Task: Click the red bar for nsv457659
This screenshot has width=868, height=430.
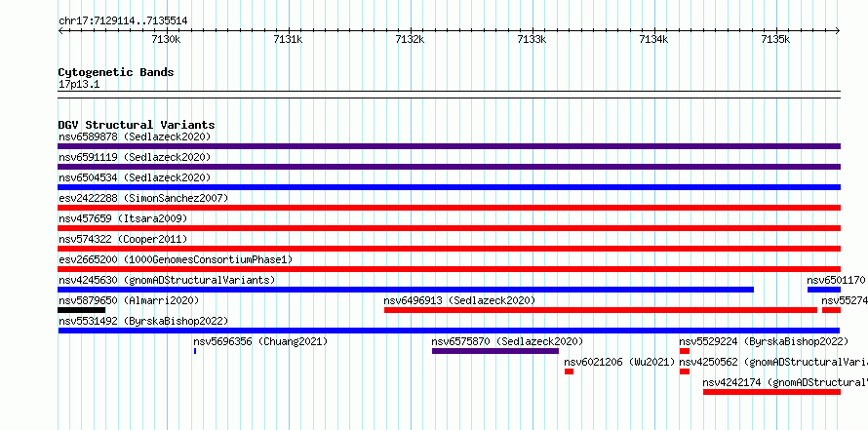Action: coord(449,228)
